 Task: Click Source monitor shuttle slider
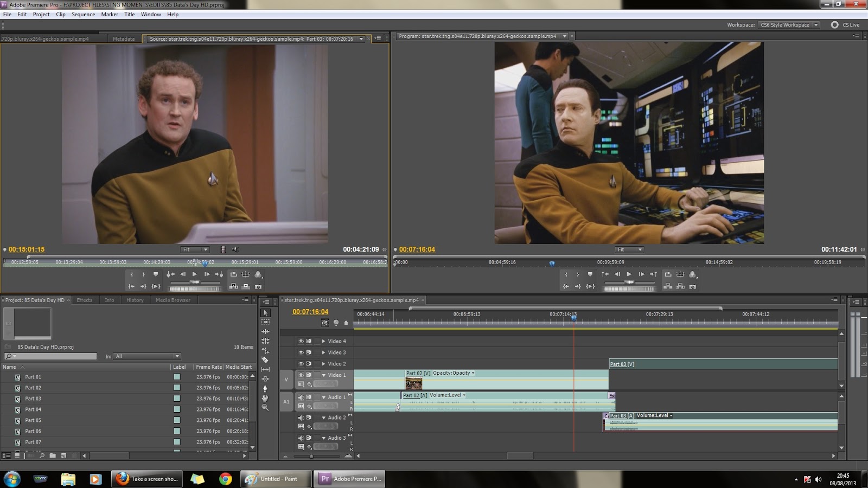click(x=195, y=282)
